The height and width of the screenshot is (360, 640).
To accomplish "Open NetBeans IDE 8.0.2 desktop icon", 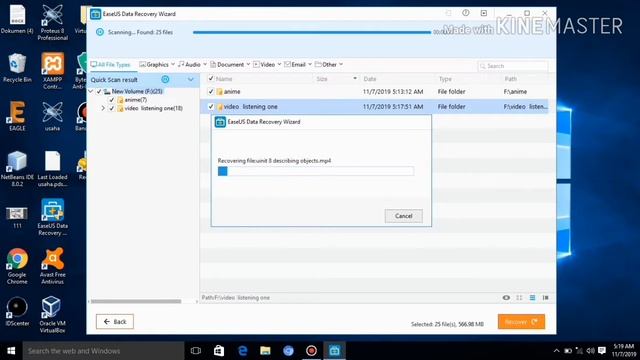I will [x=17, y=168].
